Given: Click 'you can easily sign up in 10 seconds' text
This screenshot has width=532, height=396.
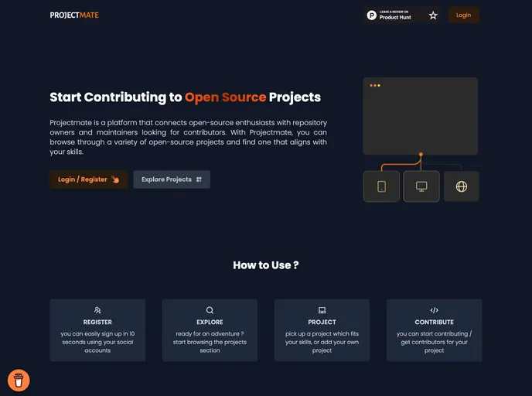Looking at the screenshot, I should click(97, 342).
